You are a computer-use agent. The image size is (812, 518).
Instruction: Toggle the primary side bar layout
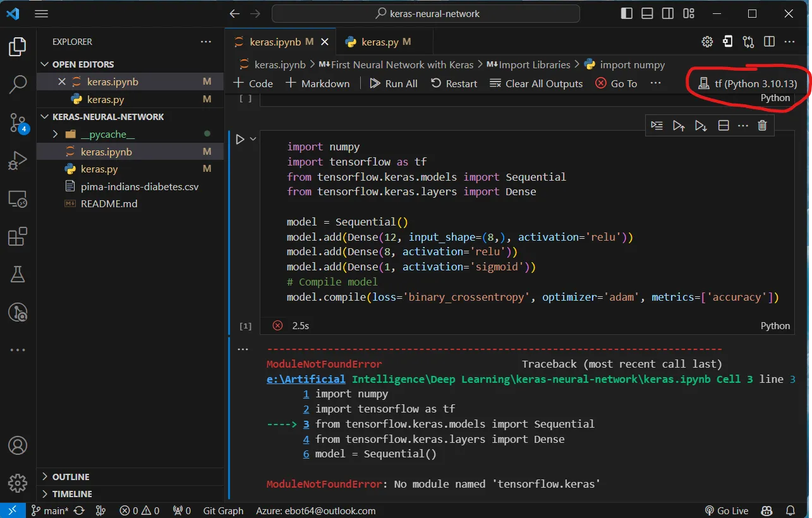(x=626, y=13)
